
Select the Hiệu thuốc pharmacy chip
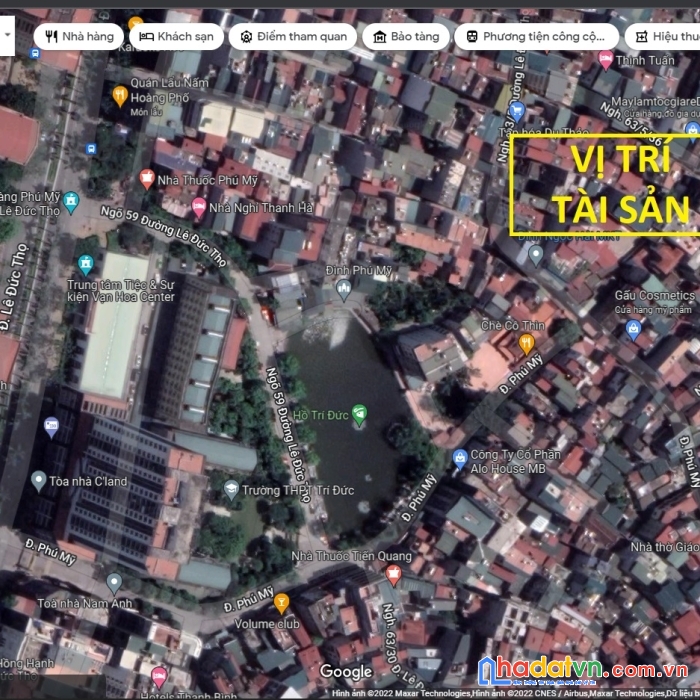tap(663, 37)
